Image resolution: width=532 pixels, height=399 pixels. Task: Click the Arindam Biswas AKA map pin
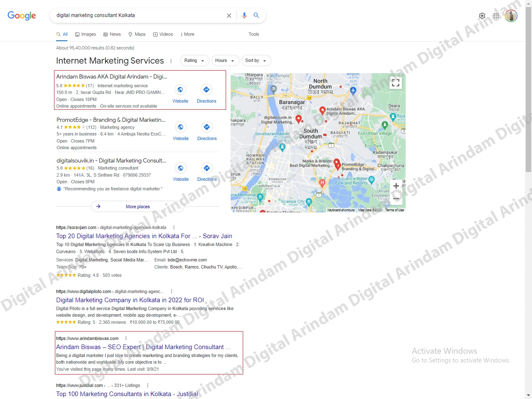[322, 111]
